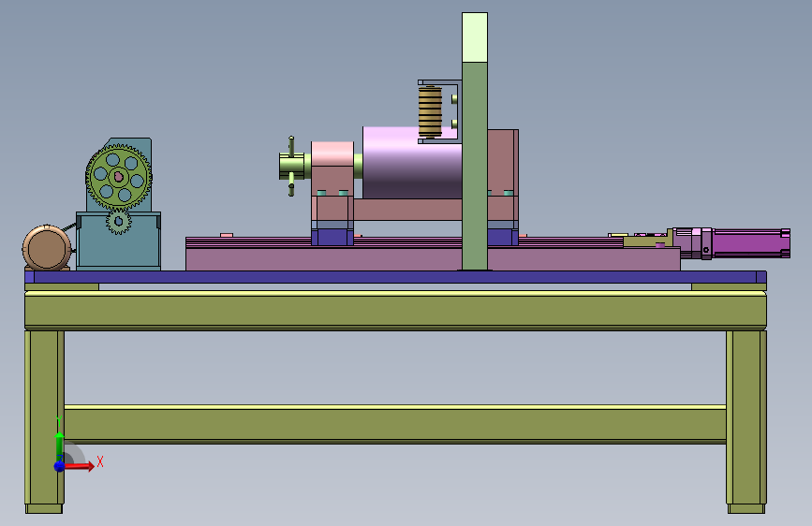812x526 pixels.
Task: Select the light pink bearing block cap
Action: [332, 153]
